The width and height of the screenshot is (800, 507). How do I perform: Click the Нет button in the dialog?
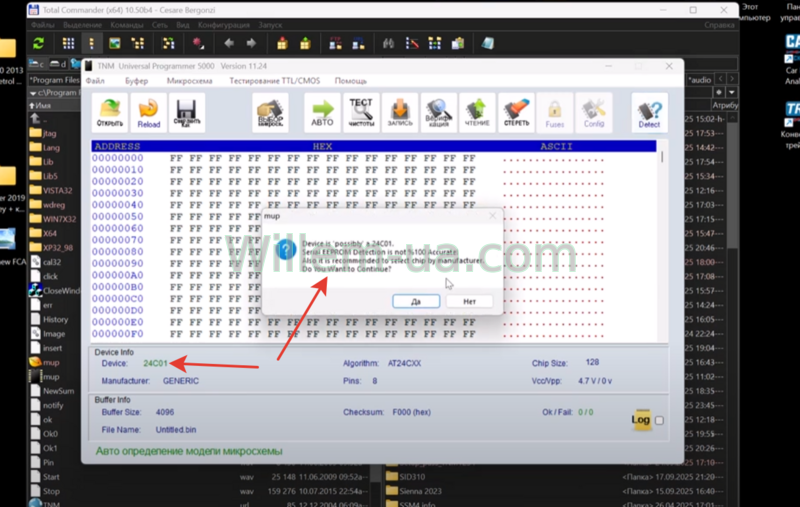coord(468,301)
